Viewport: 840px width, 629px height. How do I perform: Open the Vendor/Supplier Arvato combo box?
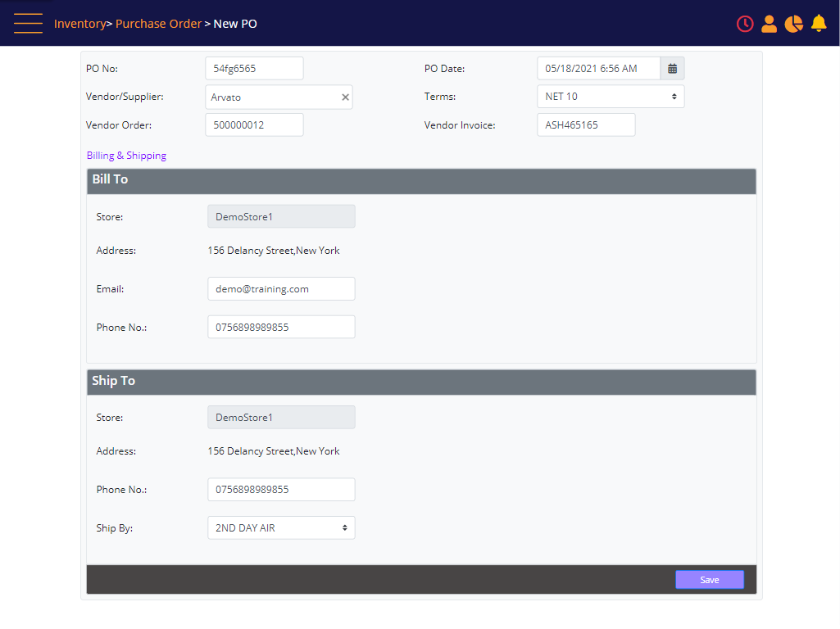(x=279, y=97)
